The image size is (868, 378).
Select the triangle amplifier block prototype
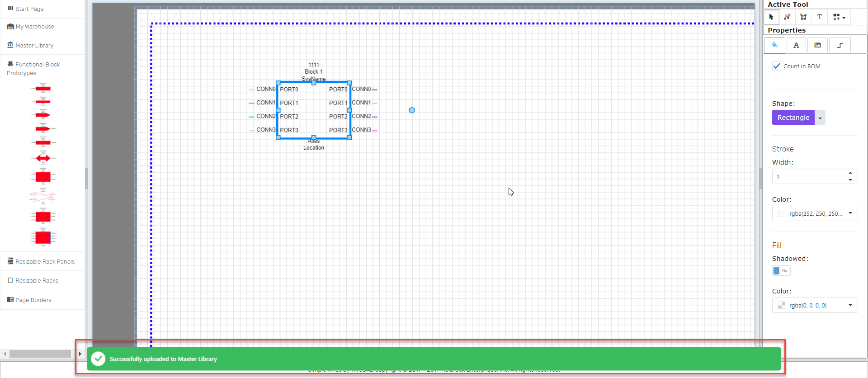(43, 197)
